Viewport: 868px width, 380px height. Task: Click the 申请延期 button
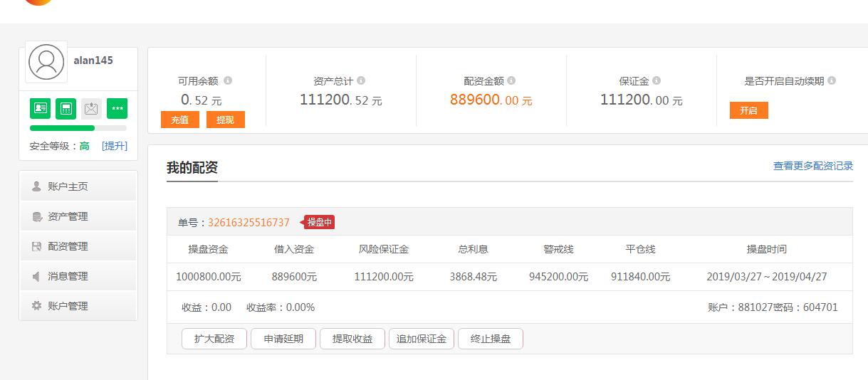pyautogui.click(x=283, y=339)
